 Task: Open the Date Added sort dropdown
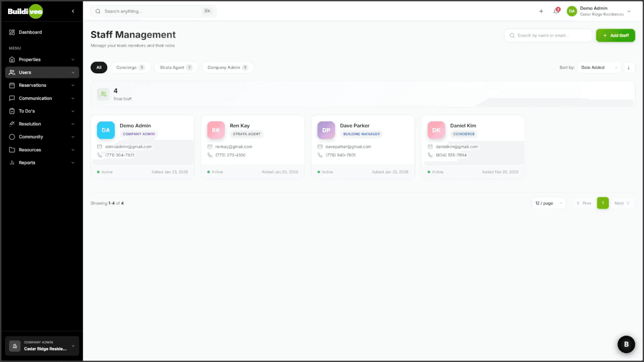click(599, 67)
